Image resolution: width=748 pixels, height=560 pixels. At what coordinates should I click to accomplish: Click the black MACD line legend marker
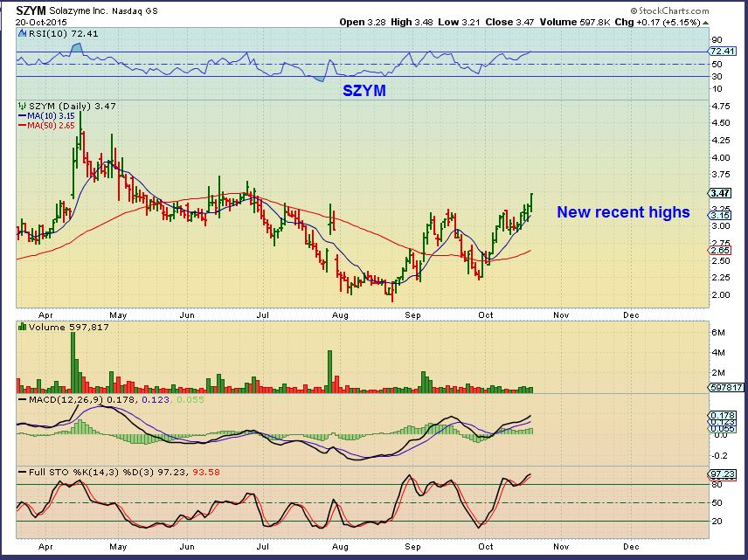[22, 400]
